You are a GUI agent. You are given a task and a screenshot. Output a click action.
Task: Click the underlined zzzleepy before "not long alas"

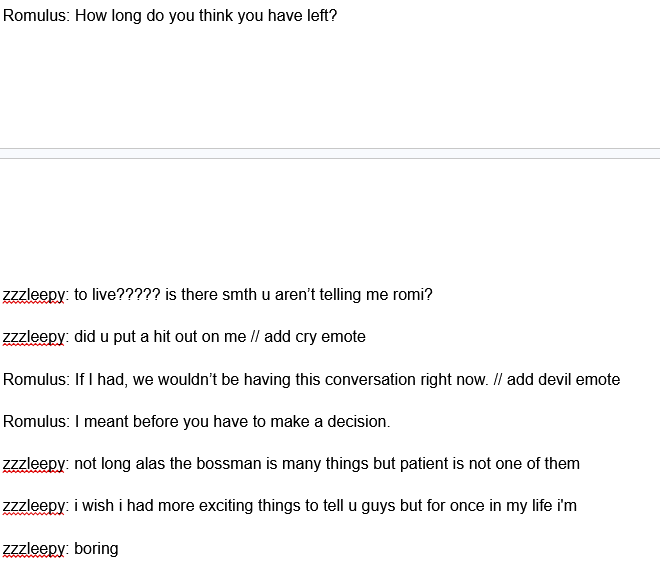tap(34, 464)
